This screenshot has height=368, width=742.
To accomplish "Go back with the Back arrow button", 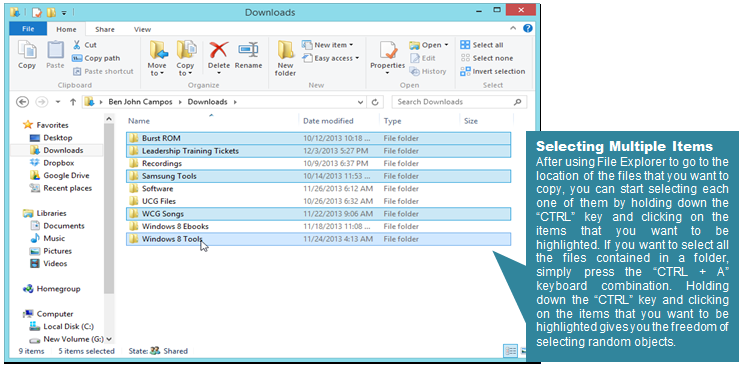I will 22,102.
